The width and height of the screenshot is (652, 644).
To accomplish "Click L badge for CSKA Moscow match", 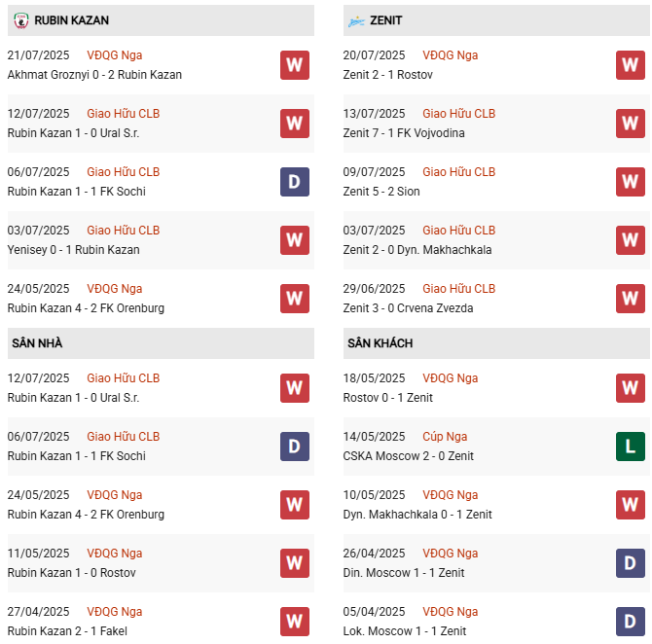I will pos(631,447).
